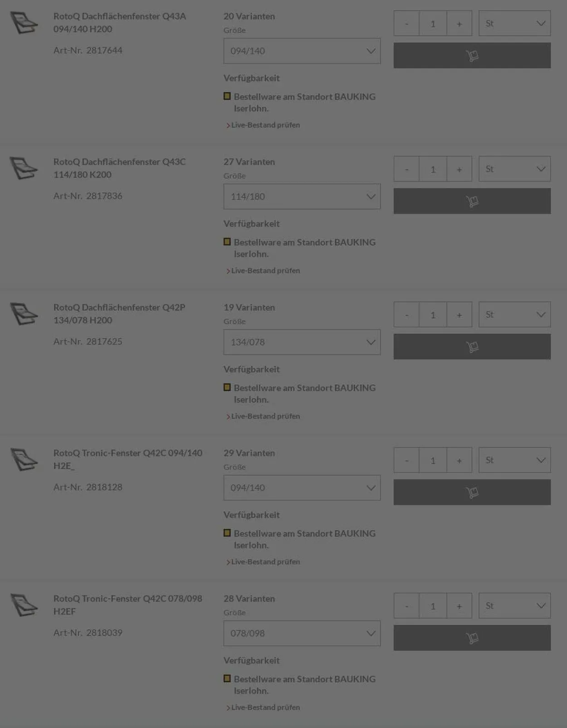Expand the 094/140 size dropdown for Q43A
The height and width of the screenshot is (728, 567).
click(x=302, y=51)
